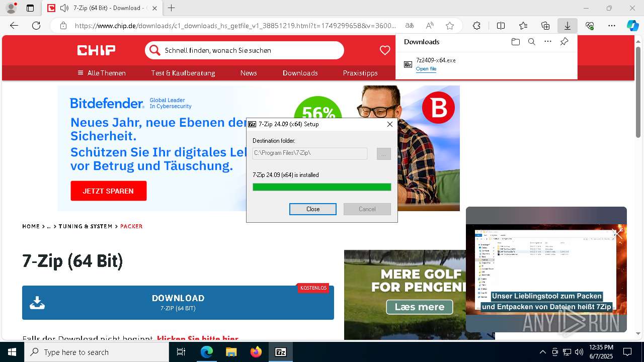644x362 pixels.
Task: Open the Favorites list icon
Action: coord(523,26)
